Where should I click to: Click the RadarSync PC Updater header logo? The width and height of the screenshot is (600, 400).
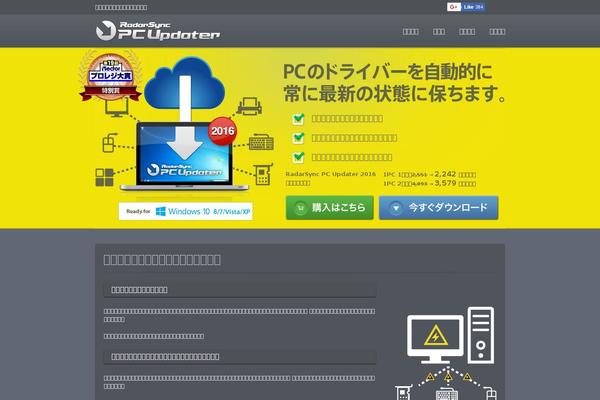[x=158, y=31]
